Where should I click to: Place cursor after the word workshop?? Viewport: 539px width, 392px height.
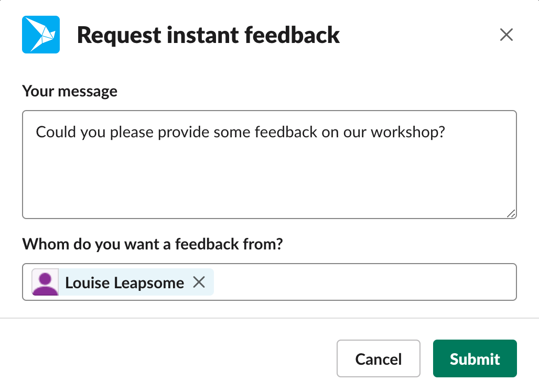pyautogui.click(x=446, y=132)
